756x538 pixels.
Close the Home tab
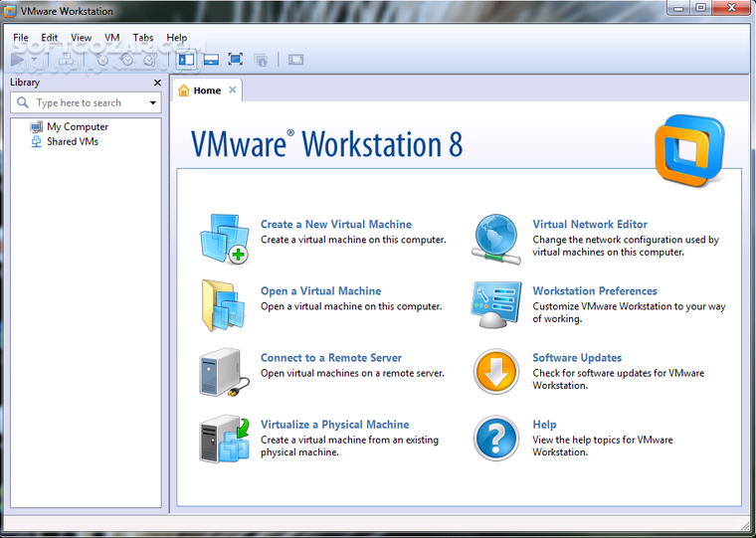click(233, 90)
